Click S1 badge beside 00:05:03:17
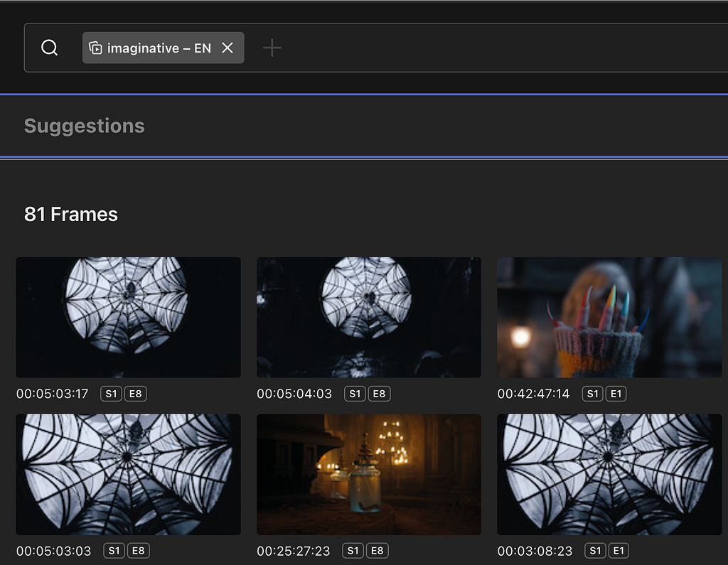 [111, 394]
